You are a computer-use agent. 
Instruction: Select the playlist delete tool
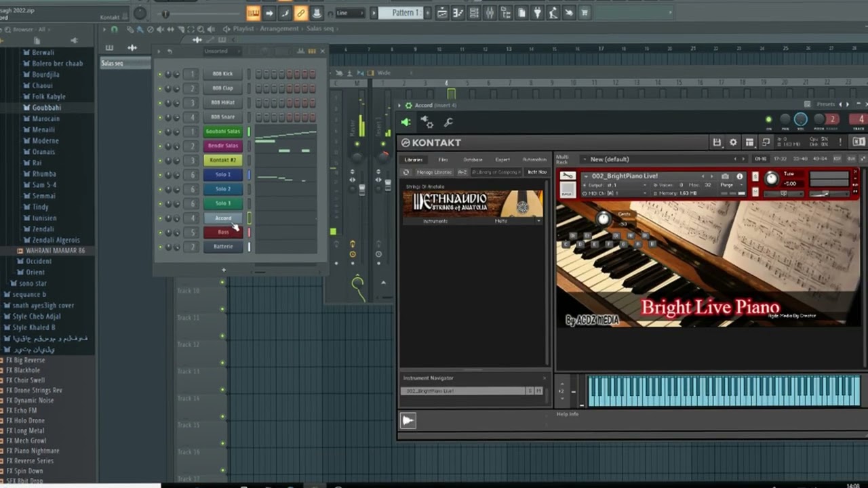150,29
